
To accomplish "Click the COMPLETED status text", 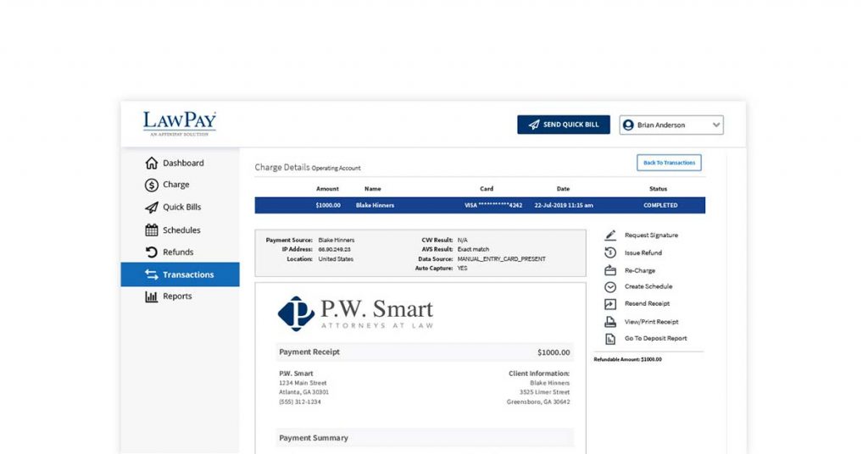I will tap(660, 205).
